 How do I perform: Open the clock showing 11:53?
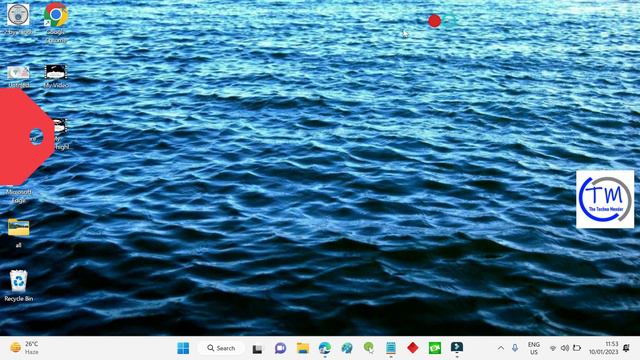pyautogui.click(x=603, y=348)
